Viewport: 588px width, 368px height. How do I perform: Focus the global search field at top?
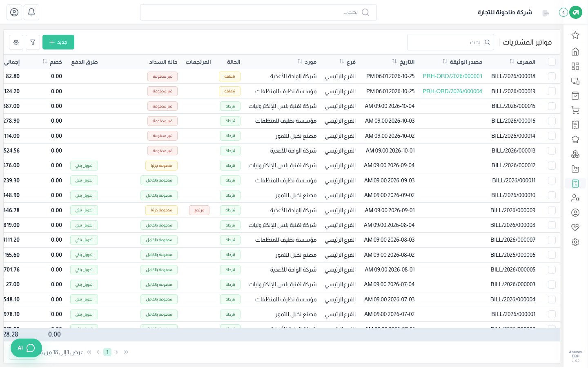(258, 12)
